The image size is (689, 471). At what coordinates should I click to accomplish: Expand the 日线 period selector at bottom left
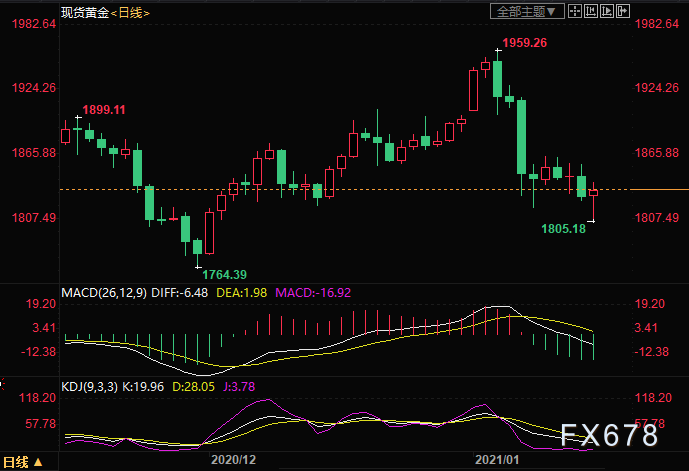tap(18, 462)
